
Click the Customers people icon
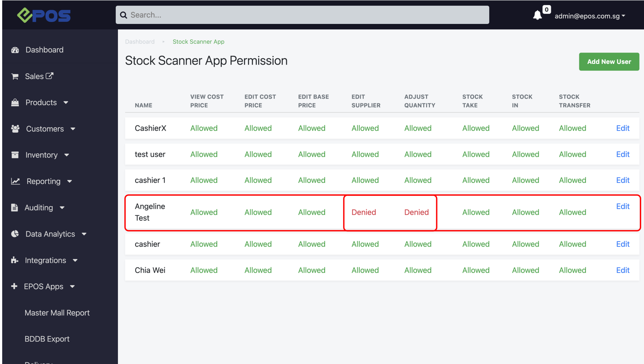[x=15, y=128]
